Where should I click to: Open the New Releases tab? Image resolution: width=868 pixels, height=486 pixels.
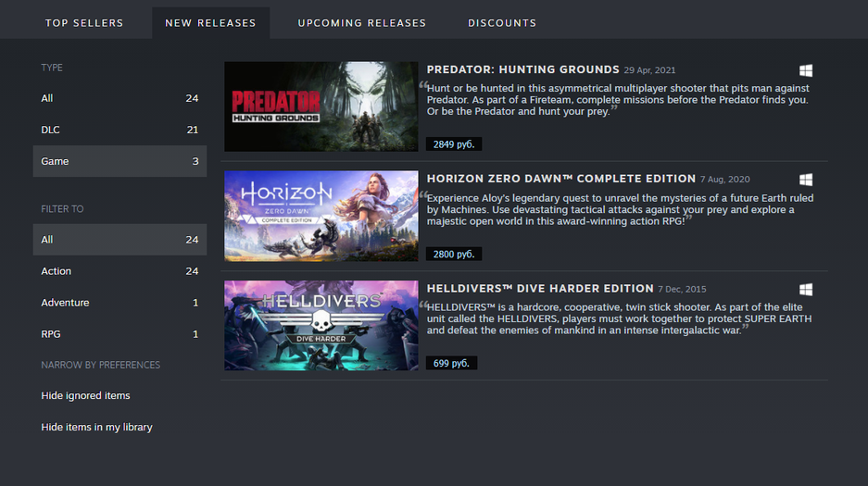click(211, 22)
